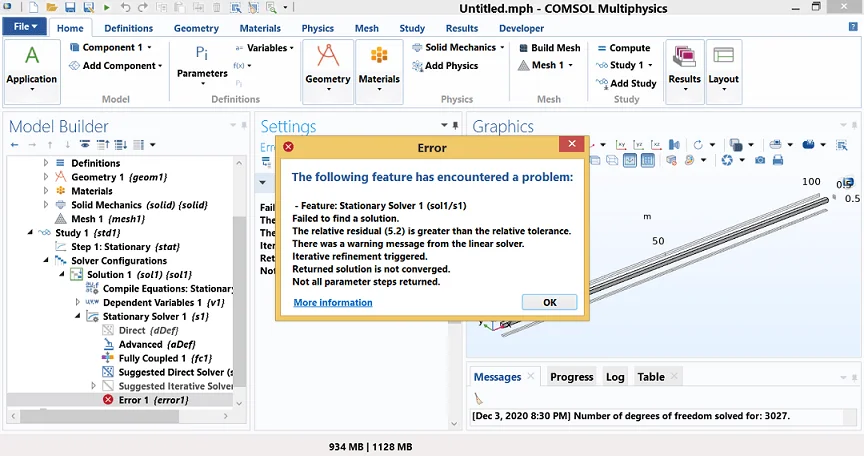The width and height of the screenshot is (864, 456).
Task: Open the More information link
Action: point(333,302)
